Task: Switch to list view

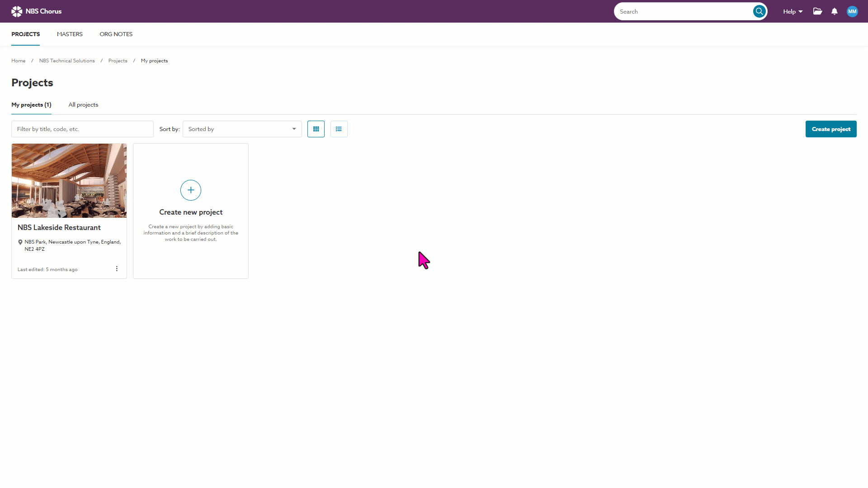Action: [x=339, y=129]
